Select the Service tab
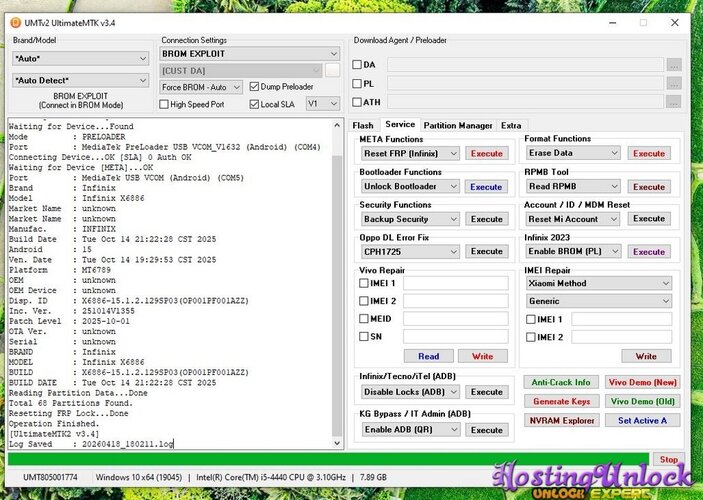The height and width of the screenshot is (500, 703). 400,125
